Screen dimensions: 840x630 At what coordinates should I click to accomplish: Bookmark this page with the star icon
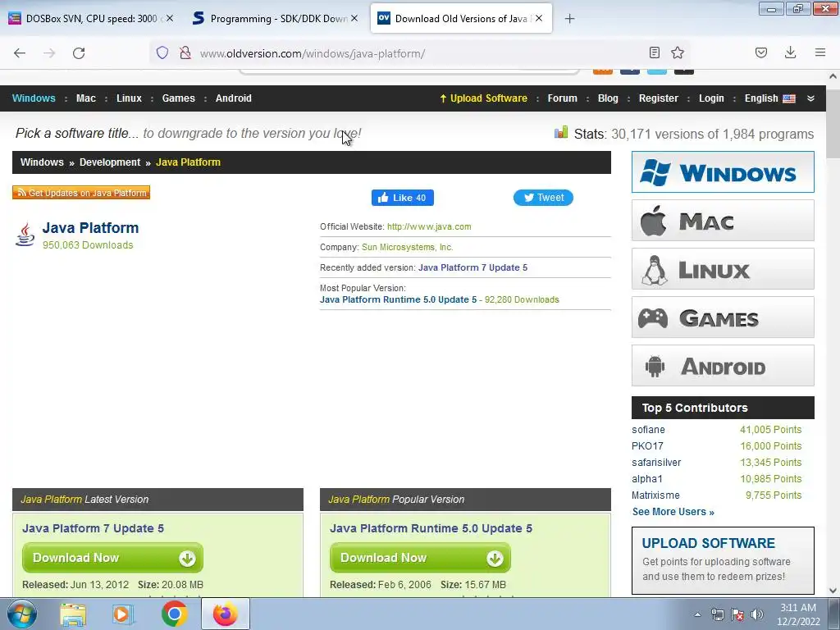[678, 52]
